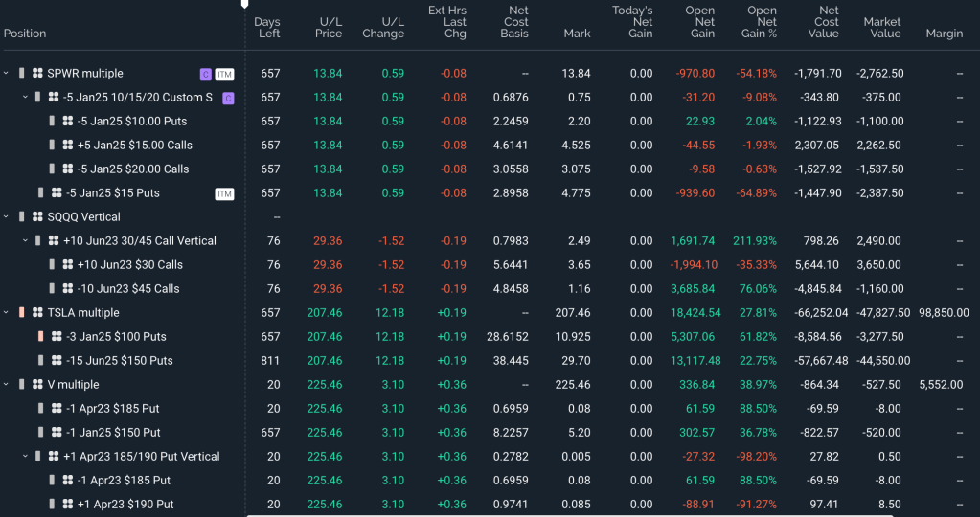Image resolution: width=980 pixels, height=517 pixels.
Task: Click the ITM badge on SPWR multiple row
Action: pyautogui.click(x=224, y=74)
